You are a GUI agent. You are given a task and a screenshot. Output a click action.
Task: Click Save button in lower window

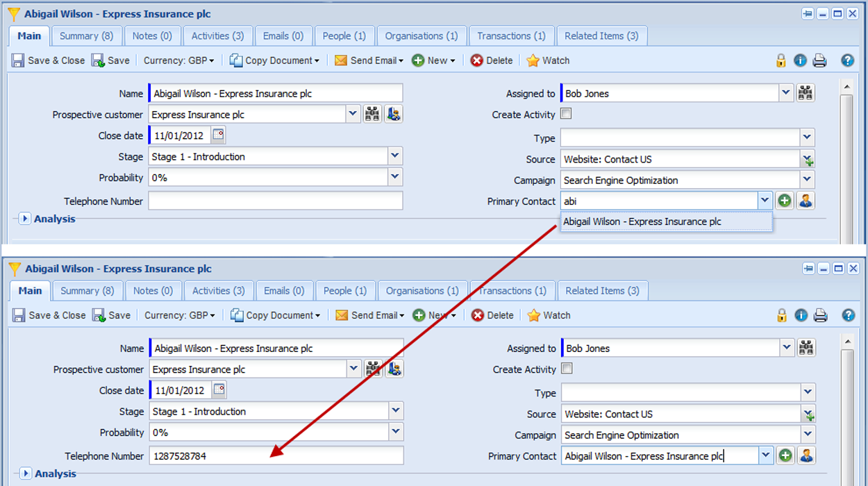(111, 315)
